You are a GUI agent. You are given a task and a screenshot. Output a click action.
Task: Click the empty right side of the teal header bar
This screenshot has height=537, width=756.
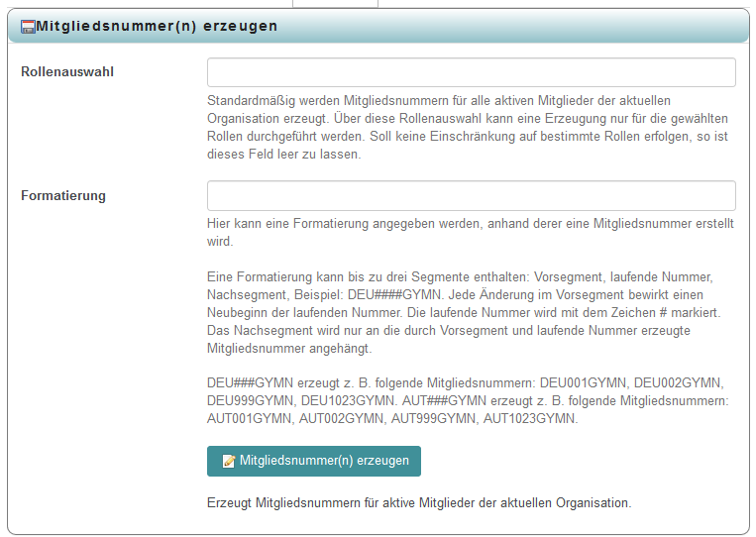coord(594,27)
